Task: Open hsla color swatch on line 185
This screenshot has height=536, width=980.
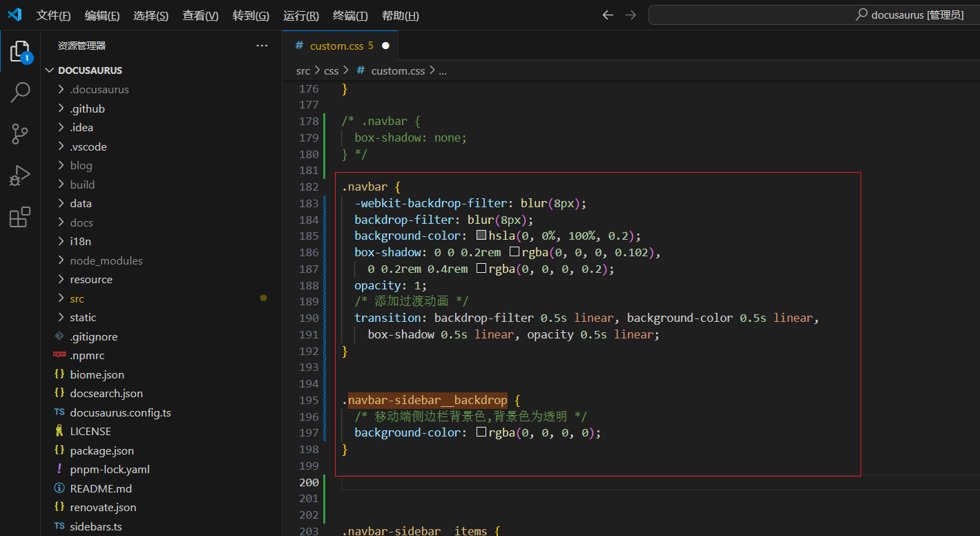Action: [481, 236]
